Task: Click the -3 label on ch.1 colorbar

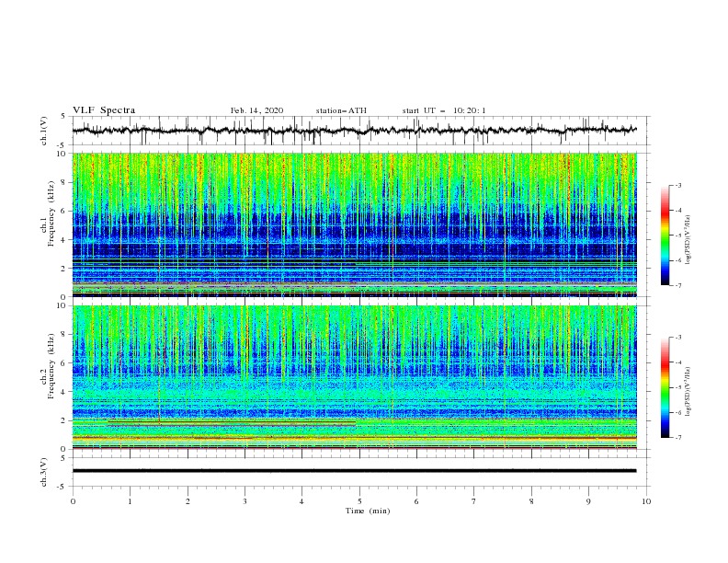Action: (678, 185)
